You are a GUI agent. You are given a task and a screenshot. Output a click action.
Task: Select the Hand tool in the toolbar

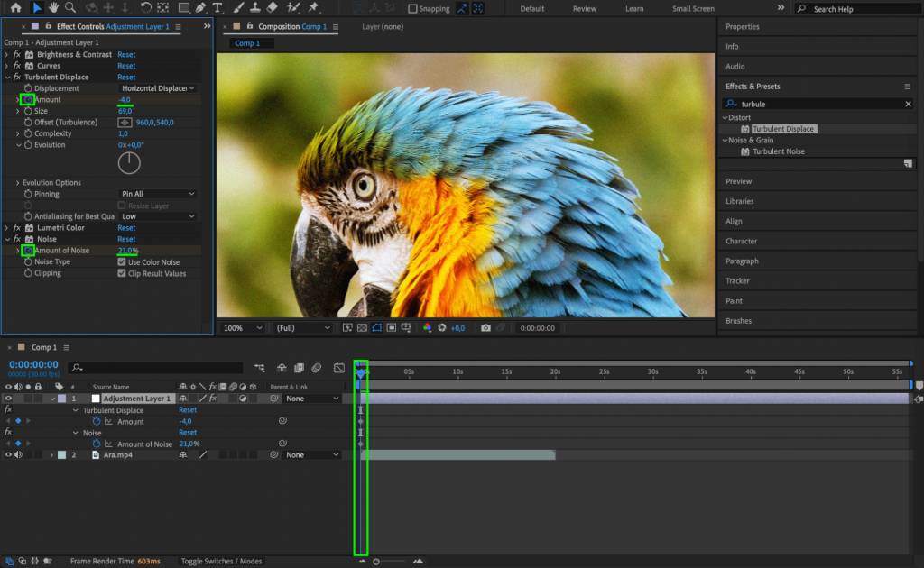point(53,8)
